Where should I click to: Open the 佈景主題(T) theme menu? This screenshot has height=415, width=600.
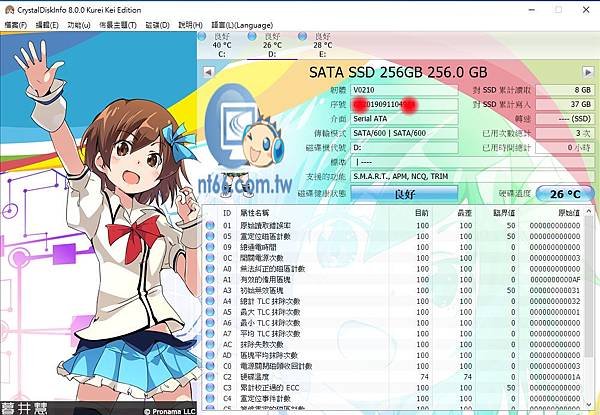118,25
